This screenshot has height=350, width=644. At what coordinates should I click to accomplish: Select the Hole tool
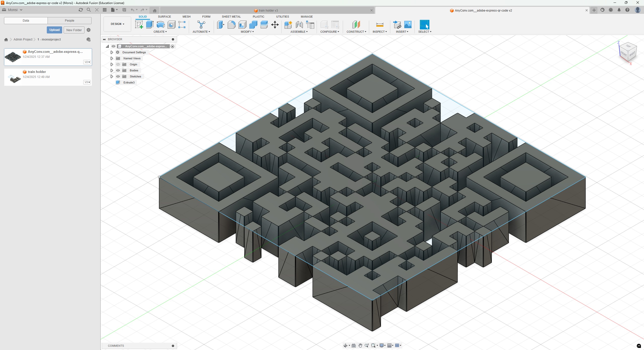171,25
